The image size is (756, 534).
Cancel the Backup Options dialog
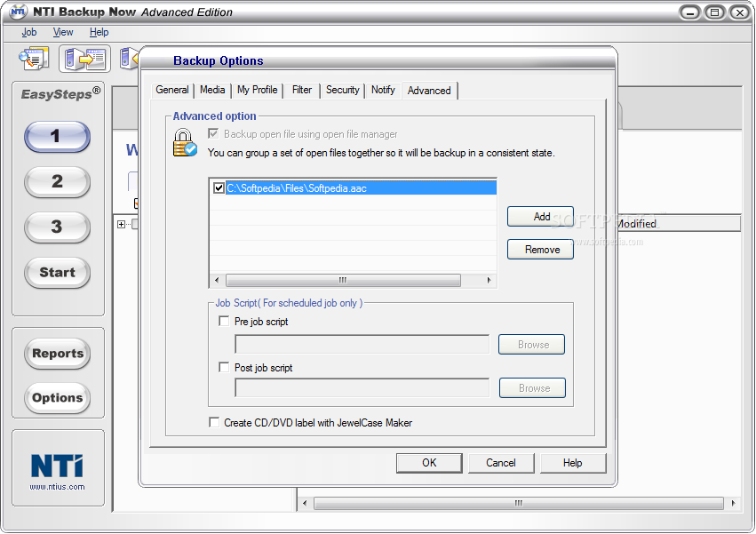pyautogui.click(x=501, y=463)
